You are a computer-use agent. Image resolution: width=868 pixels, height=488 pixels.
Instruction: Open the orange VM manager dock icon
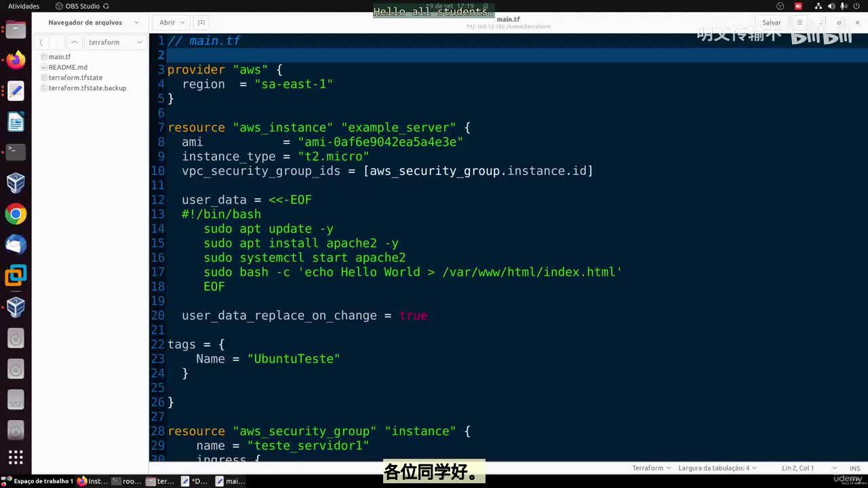pyautogui.click(x=16, y=276)
